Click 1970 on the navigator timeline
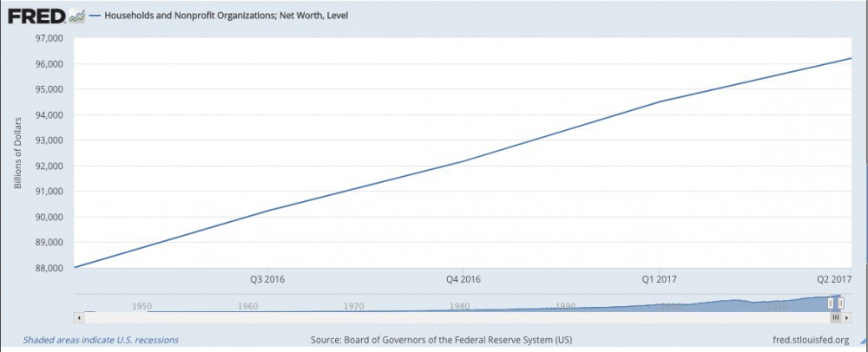The image size is (868, 352). click(353, 306)
